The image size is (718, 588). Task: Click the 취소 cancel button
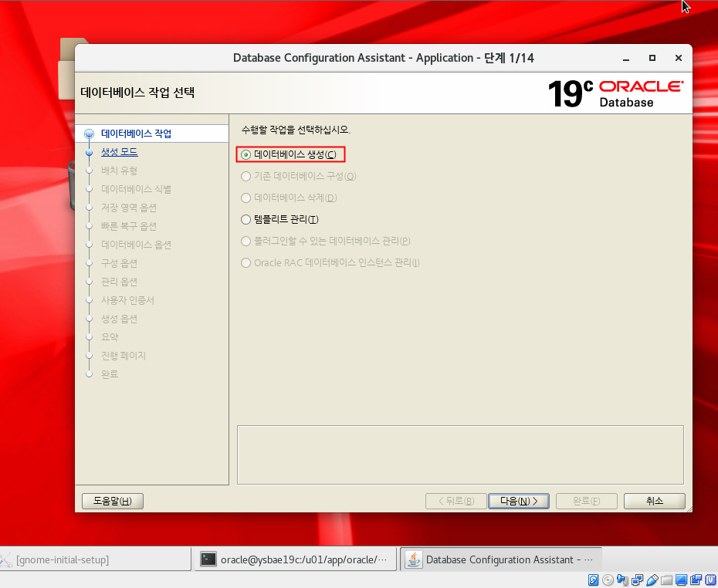[655, 501]
